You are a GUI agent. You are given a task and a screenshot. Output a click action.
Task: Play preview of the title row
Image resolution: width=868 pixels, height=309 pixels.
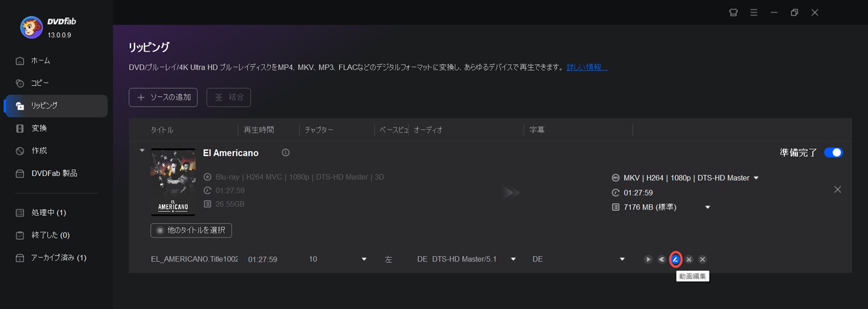(648, 259)
